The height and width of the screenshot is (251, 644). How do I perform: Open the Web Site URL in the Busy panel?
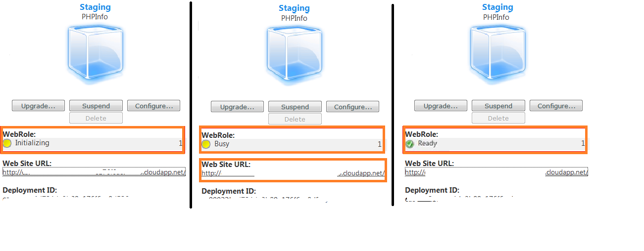point(293,173)
